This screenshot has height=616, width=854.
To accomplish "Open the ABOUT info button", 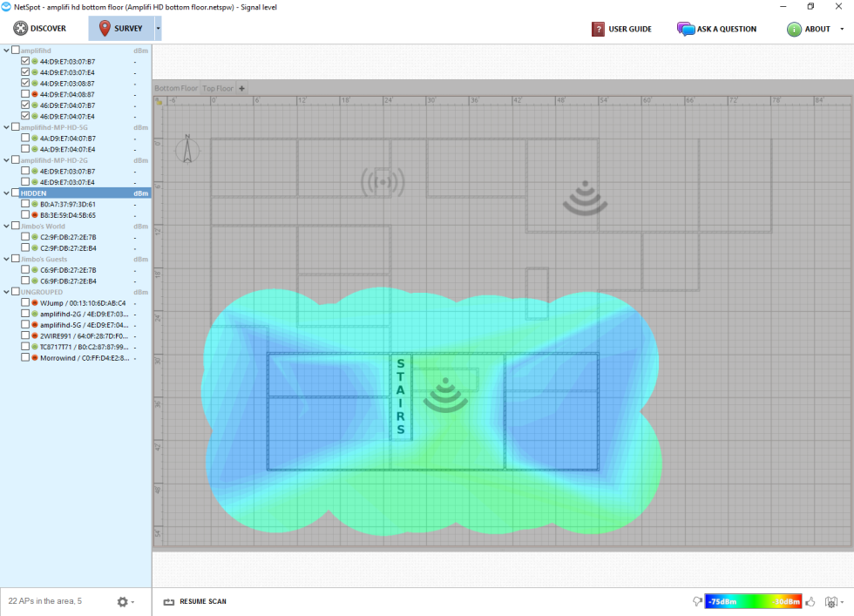I will pyautogui.click(x=809, y=29).
